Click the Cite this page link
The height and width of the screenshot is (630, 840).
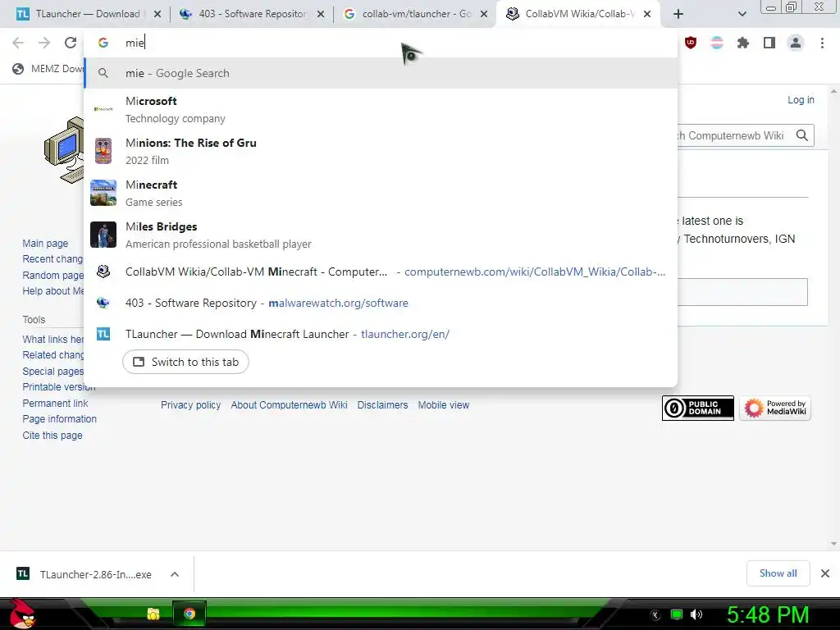52,436
